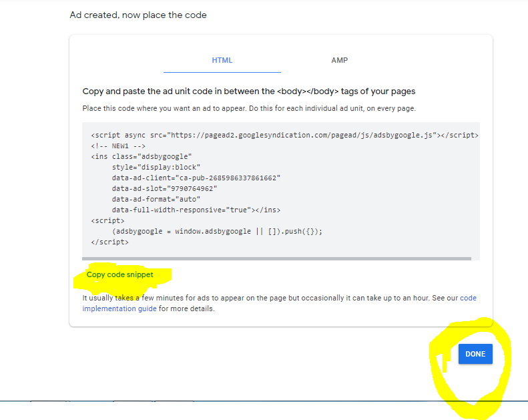Click the data-ad-client line in the code

[196, 178]
